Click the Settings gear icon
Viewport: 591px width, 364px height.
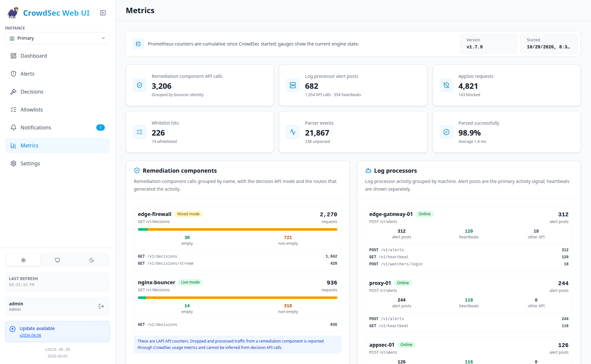tap(13, 163)
